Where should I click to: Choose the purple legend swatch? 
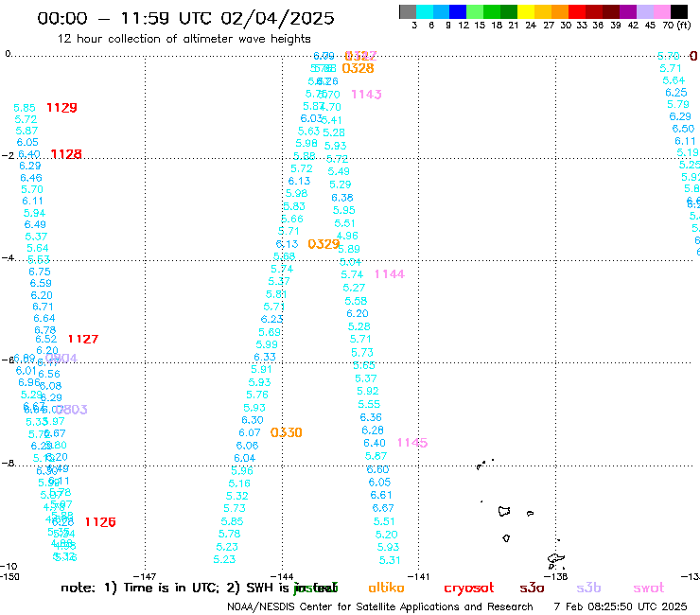(x=628, y=11)
